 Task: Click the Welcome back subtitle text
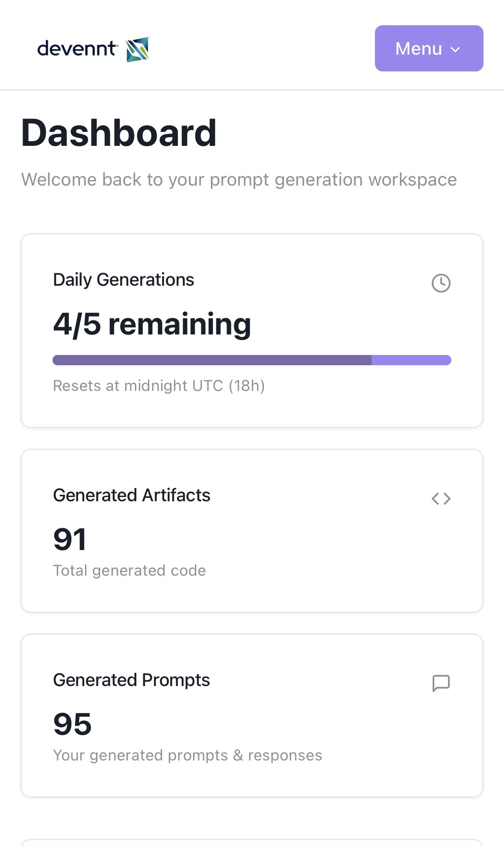point(239,180)
